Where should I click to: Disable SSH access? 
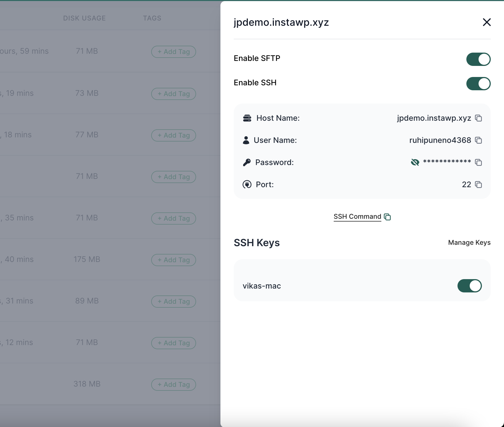478,84
